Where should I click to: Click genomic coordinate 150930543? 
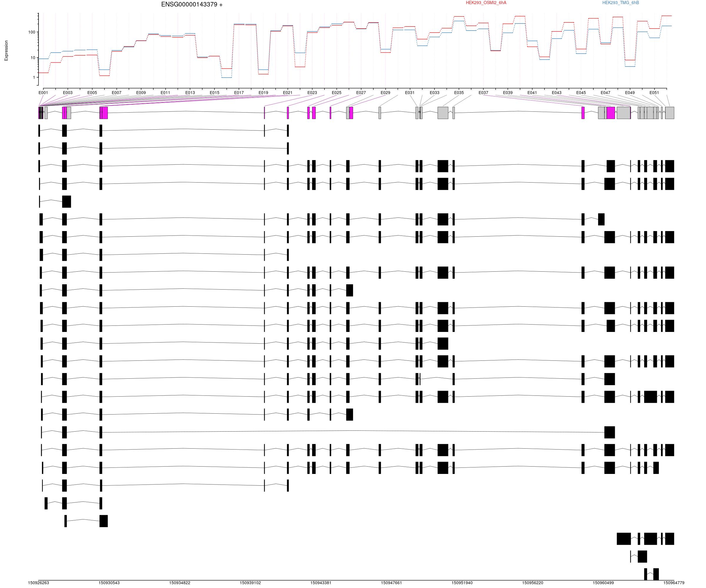pos(109,583)
